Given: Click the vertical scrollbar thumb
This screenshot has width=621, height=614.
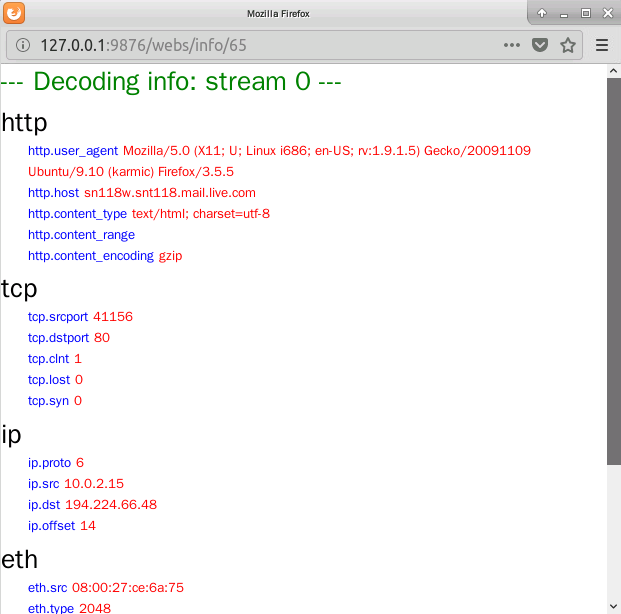Looking at the screenshot, I should (x=613, y=271).
